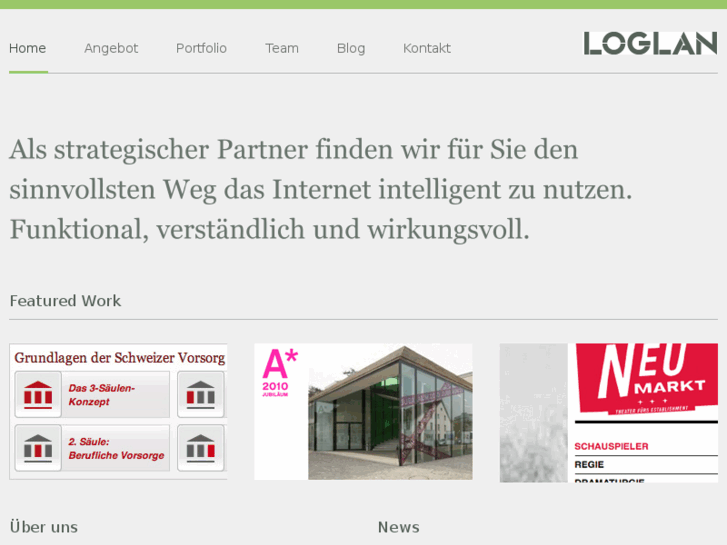Click the bottom-right pillar icon in Vorsorge thumbnail
This screenshot has width=727, height=545.
[201, 448]
